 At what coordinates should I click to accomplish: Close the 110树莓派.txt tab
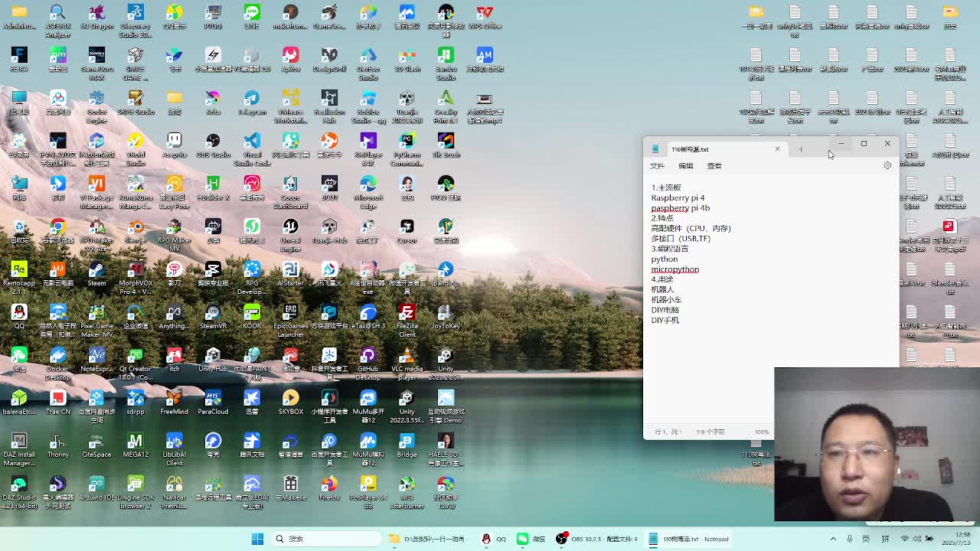[777, 149]
